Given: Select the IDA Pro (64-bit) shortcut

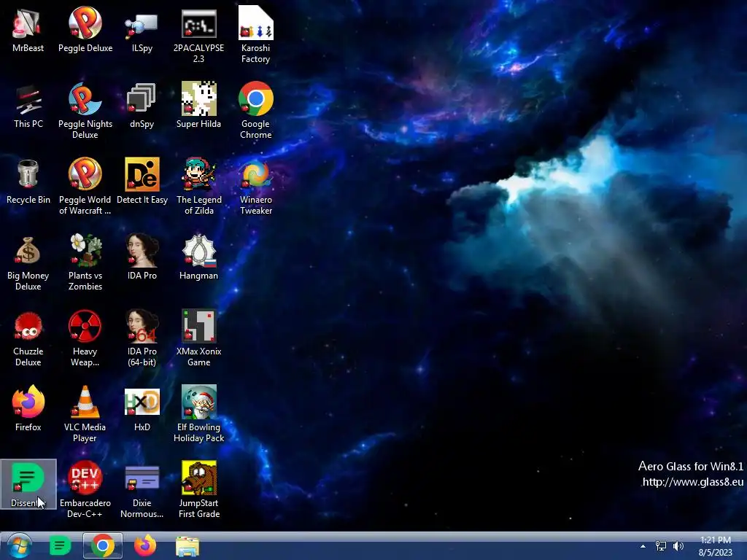Looking at the screenshot, I should click(142, 338).
